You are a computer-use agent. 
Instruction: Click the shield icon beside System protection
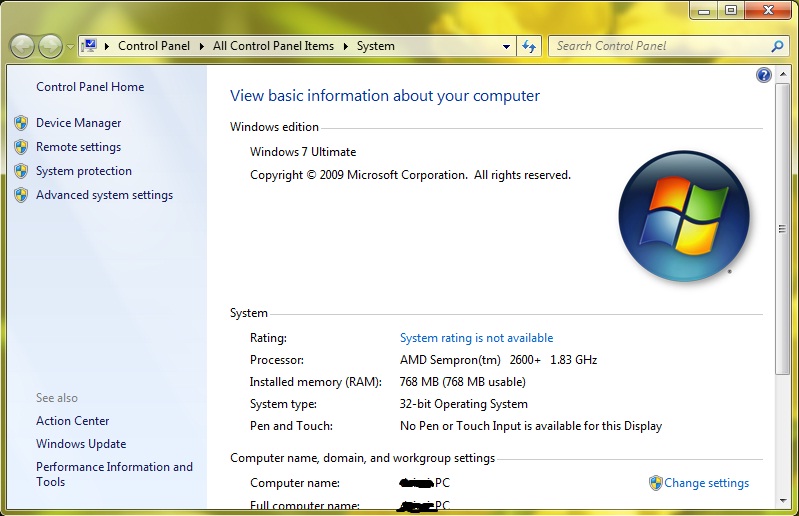[x=21, y=171]
